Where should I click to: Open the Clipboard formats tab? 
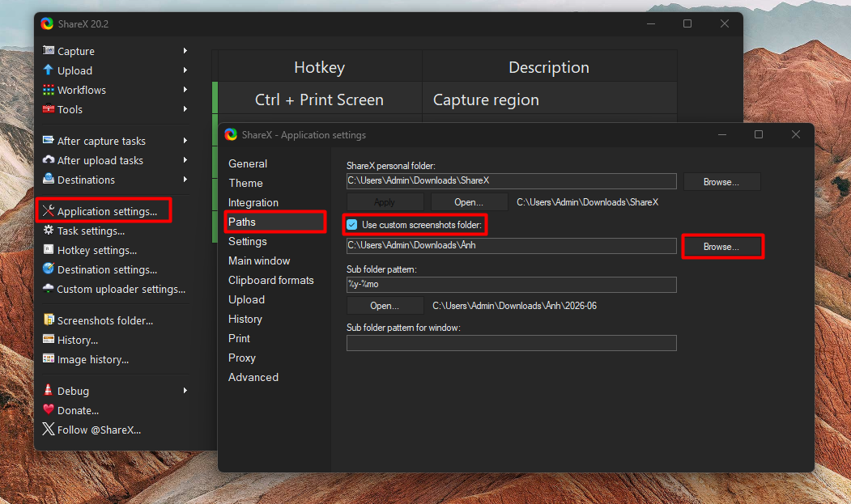(270, 280)
